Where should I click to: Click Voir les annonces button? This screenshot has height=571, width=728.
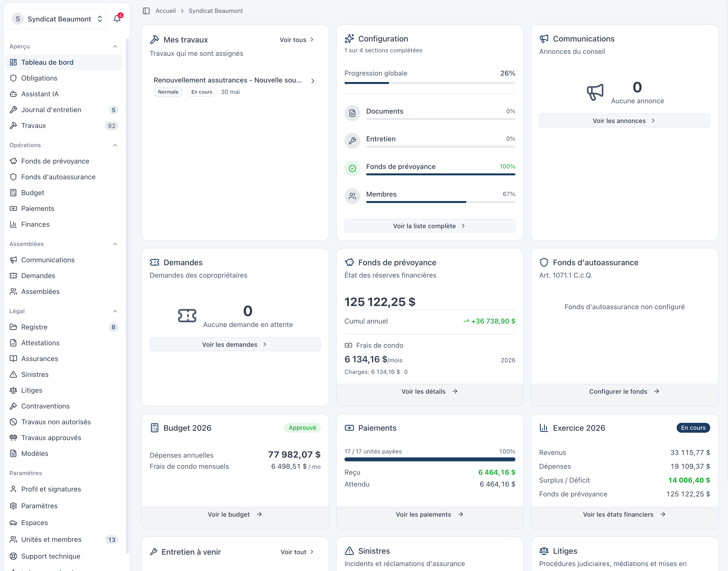[x=624, y=121]
